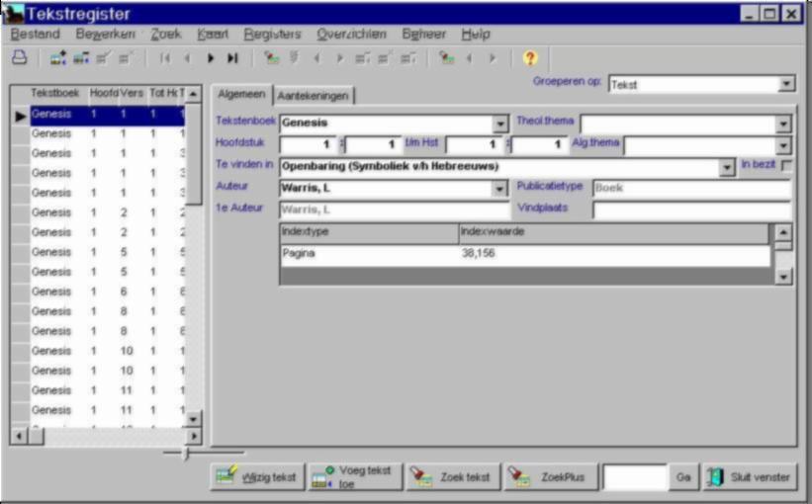812x504 pixels.
Task: Click the add new record toolbar icon
Action: coord(58,58)
